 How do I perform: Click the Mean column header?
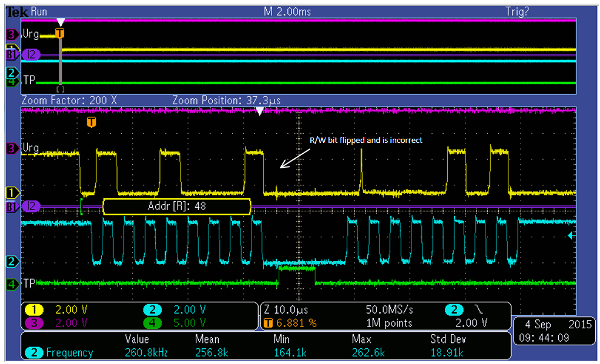point(207,339)
